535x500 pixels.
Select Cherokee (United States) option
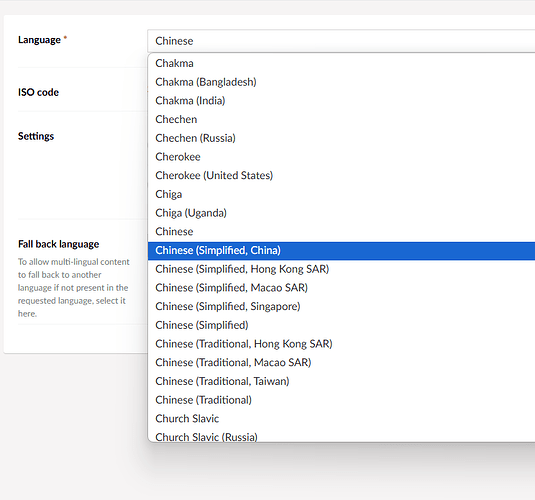pyautogui.click(x=341, y=175)
